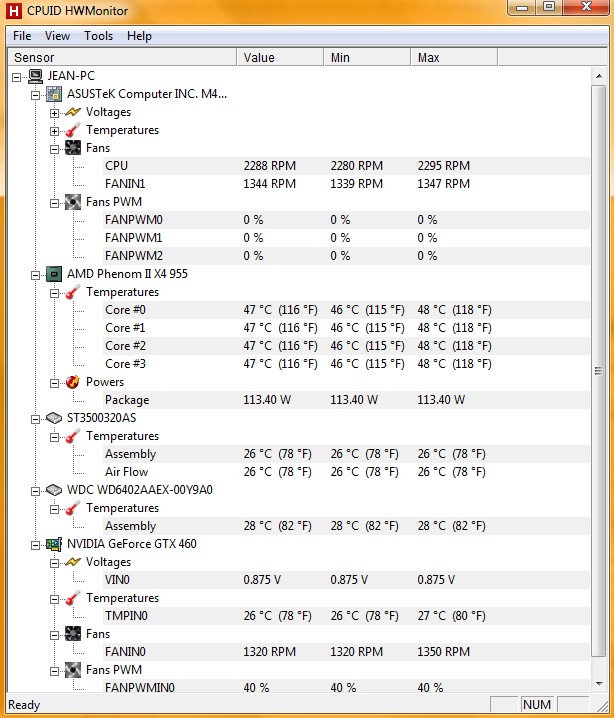Click the Min column header
The width and height of the screenshot is (614, 718).
(367, 58)
